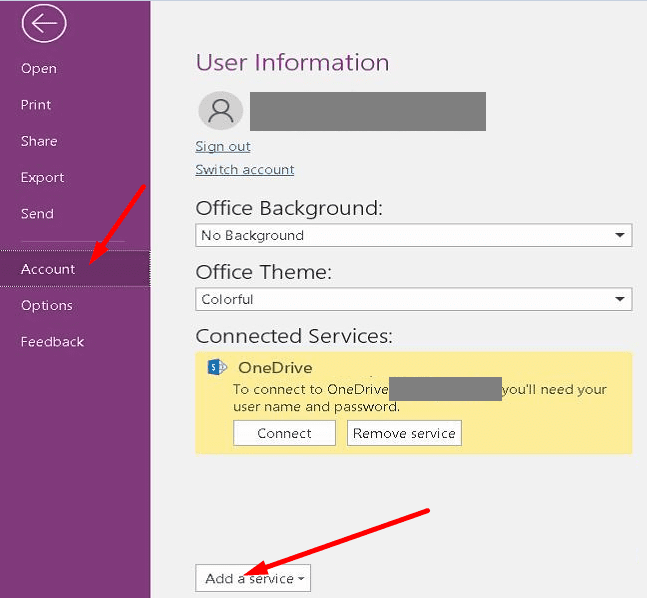Click the Sign out link
Image resolution: width=647 pixels, height=598 pixels.
click(x=223, y=147)
